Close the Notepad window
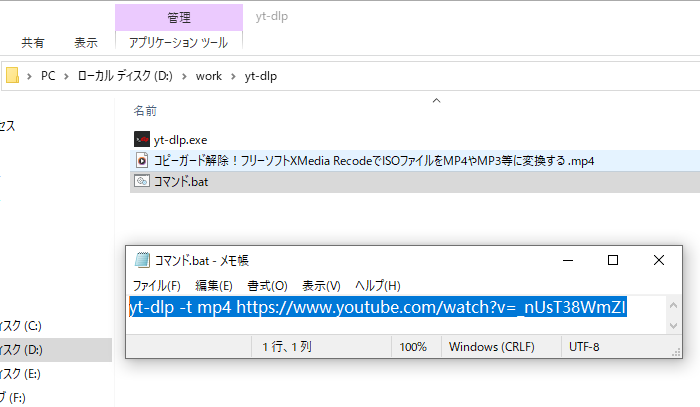The width and height of the screenshot is (700, 407). point(658,260)
